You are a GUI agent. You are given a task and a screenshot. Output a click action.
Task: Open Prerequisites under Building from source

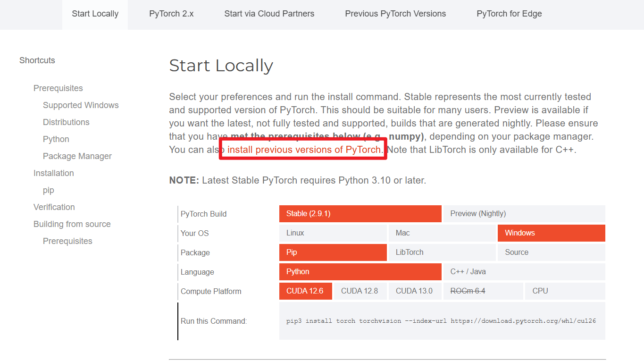(67, 241)
